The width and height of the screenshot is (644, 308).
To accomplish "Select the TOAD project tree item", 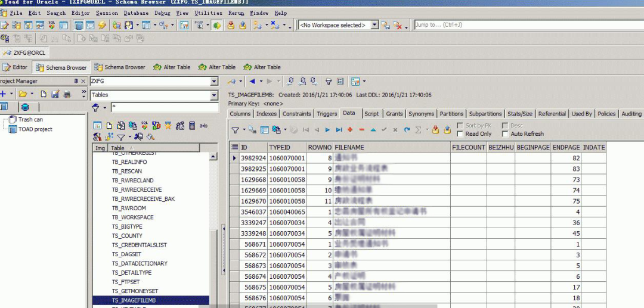I will 35,129.
